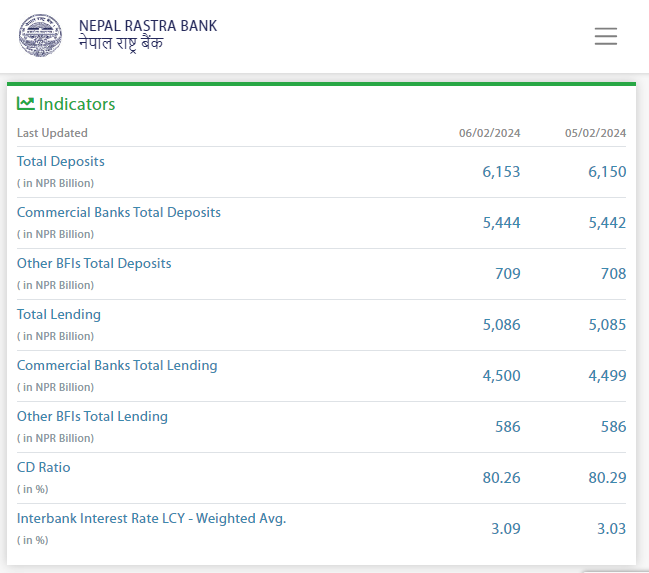Click the Nepal Rastra Bank logo emblem
649x573 pixels.
(x=39, y=36)
